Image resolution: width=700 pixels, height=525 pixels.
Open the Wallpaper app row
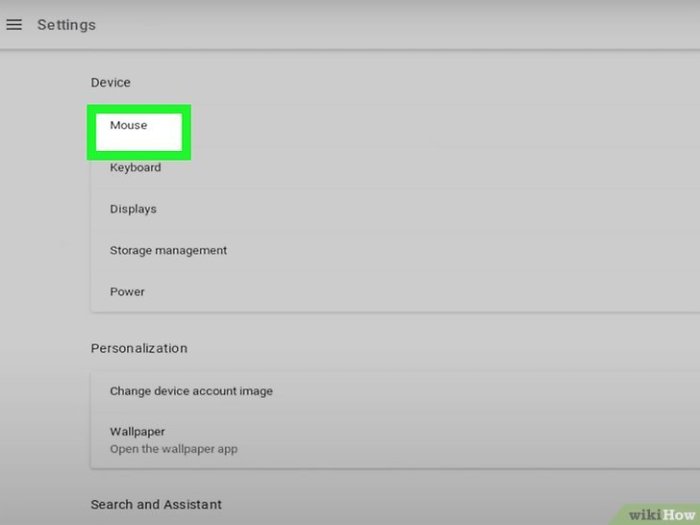tap(395, 440)
